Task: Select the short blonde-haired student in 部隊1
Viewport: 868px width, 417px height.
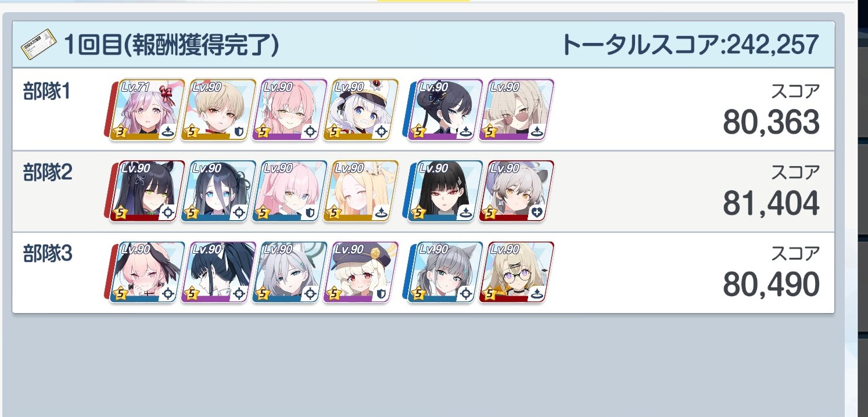Action: [x=218, y=110]
